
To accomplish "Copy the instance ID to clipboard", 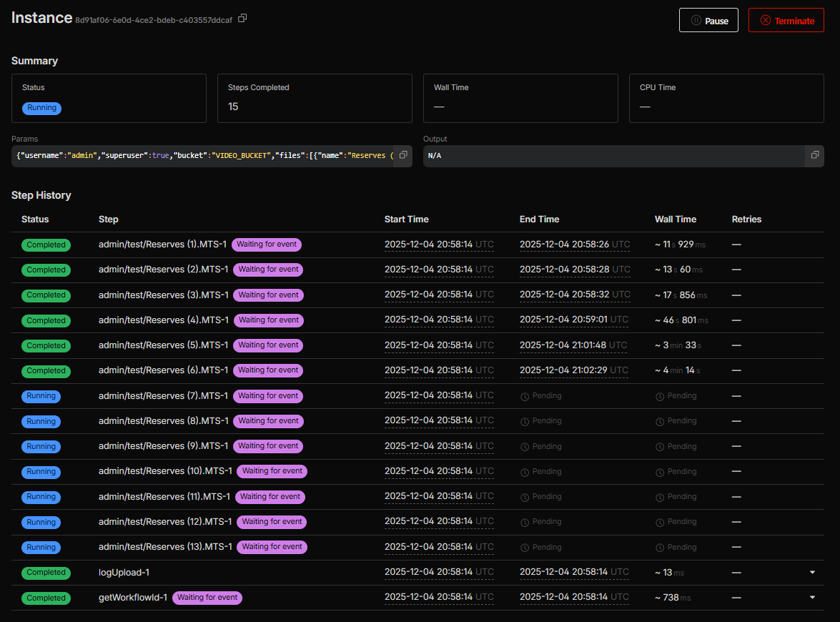I will [x=242, y=19].
